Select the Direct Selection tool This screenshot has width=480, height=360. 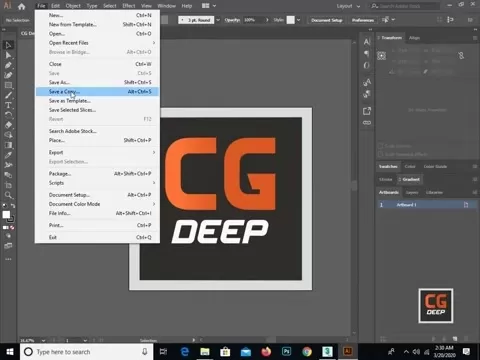8,55
